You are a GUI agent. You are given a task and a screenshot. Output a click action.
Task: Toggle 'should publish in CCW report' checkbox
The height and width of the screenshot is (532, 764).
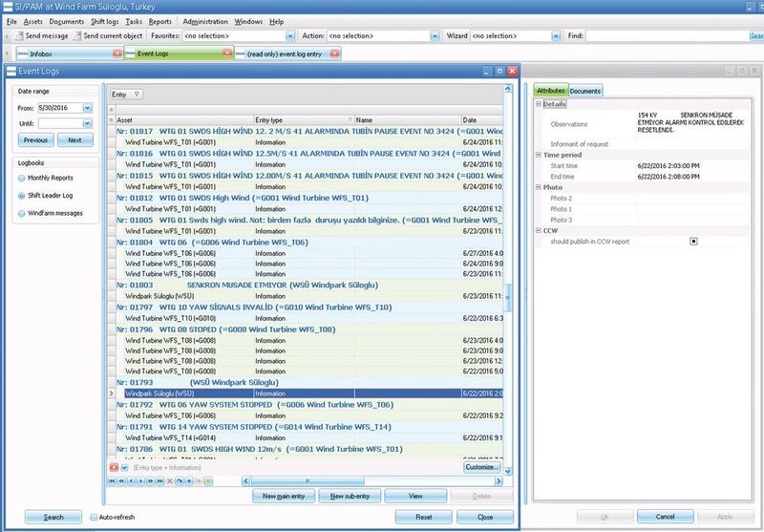click(x=693, y=242)
